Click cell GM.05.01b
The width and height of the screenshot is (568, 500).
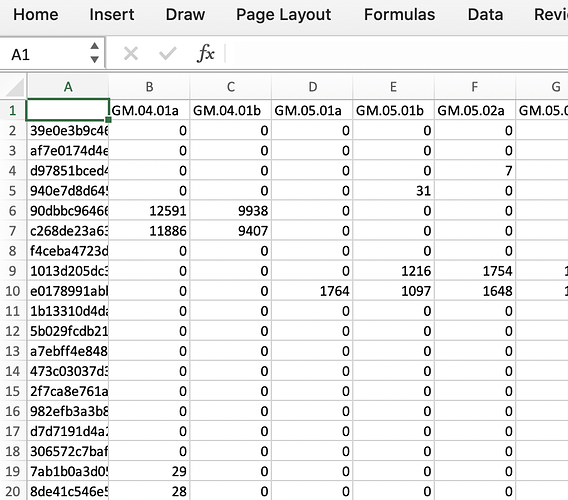click(394, 110)
